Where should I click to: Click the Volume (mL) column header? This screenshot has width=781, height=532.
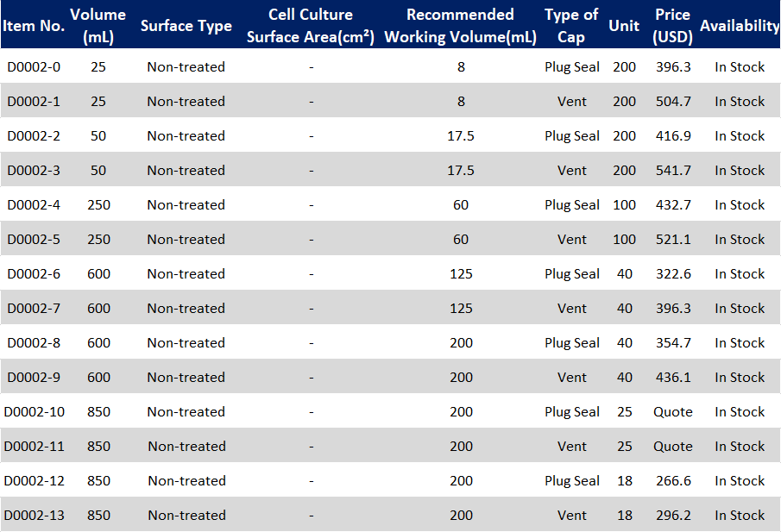coord(98,25)
